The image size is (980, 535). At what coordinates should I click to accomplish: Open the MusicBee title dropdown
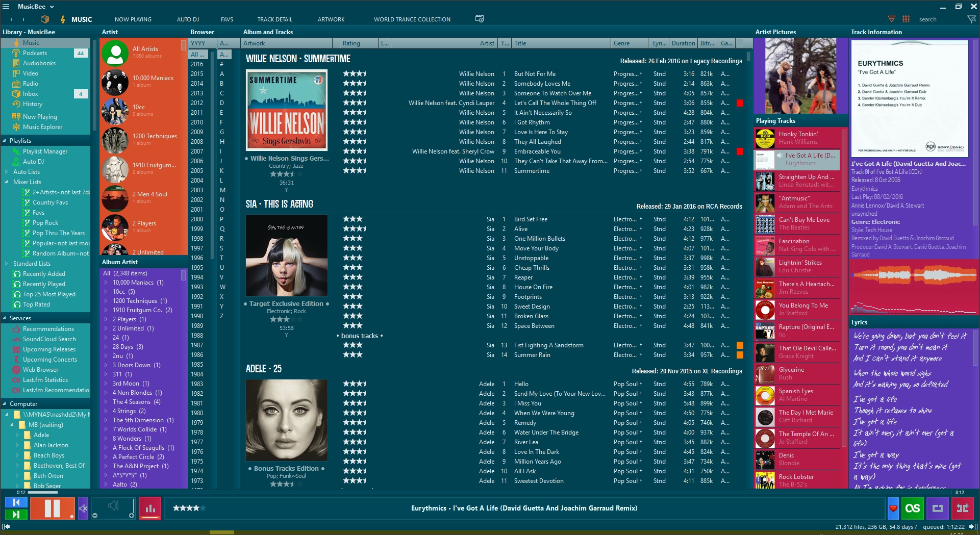coord(52,7)
